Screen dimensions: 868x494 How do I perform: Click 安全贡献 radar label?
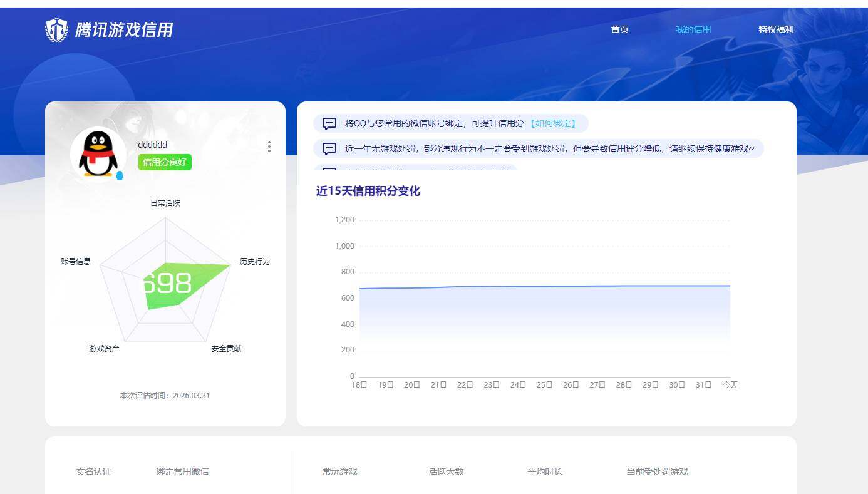[x=226, y=348]
